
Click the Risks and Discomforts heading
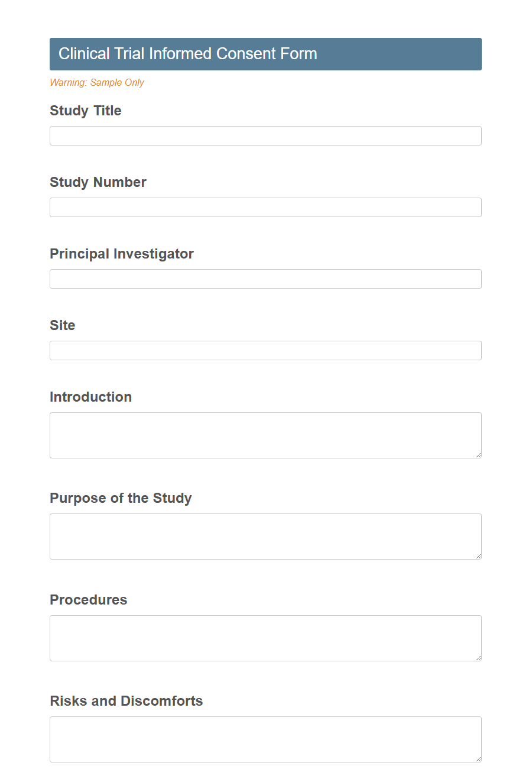126,701
